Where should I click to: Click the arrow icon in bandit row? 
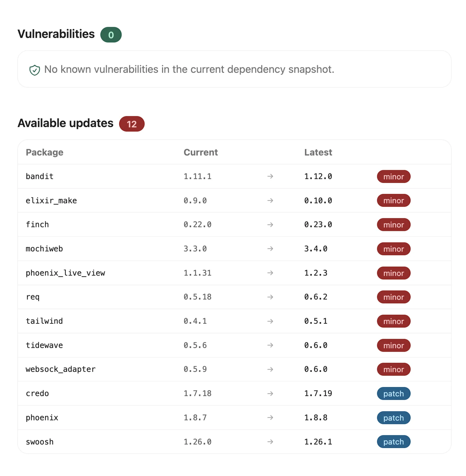270,176
